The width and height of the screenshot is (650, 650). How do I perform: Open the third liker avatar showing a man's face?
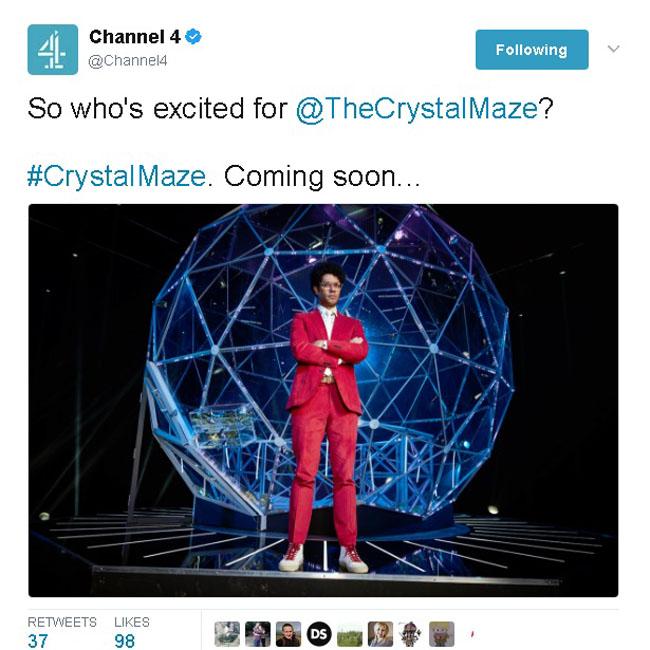coord(289,634)
